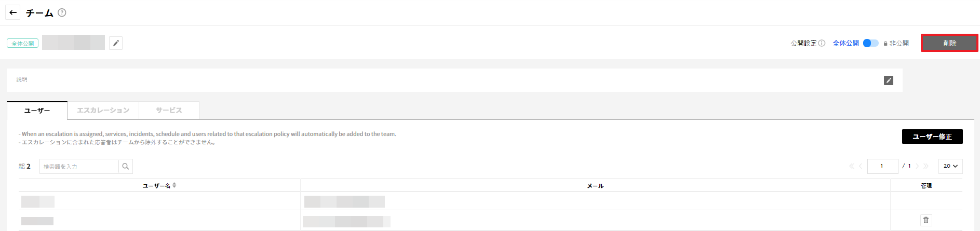
Task: Sort by ユーザー名 column arrows
Action: [x=174, y=185]
